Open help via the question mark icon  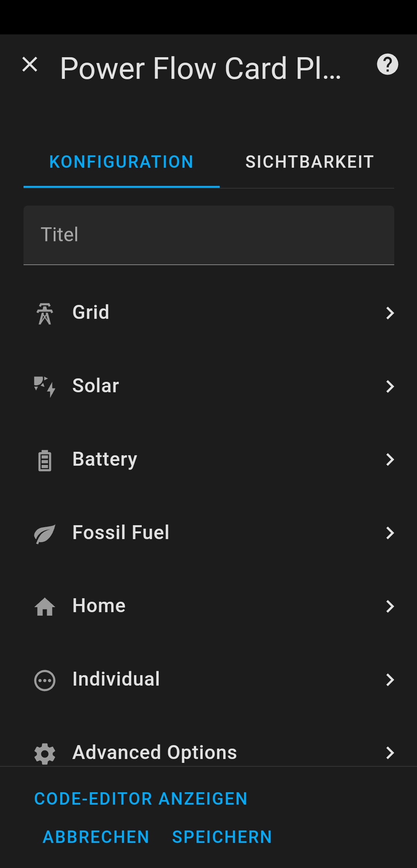[x=387, y=64]
